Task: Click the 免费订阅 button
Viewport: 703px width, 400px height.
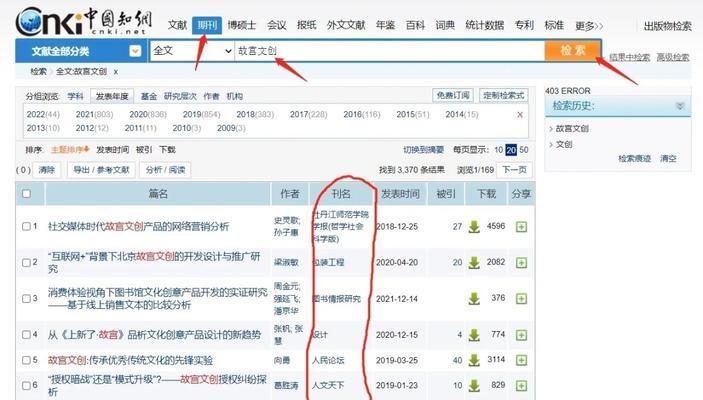Action: [x=453, y=96]
